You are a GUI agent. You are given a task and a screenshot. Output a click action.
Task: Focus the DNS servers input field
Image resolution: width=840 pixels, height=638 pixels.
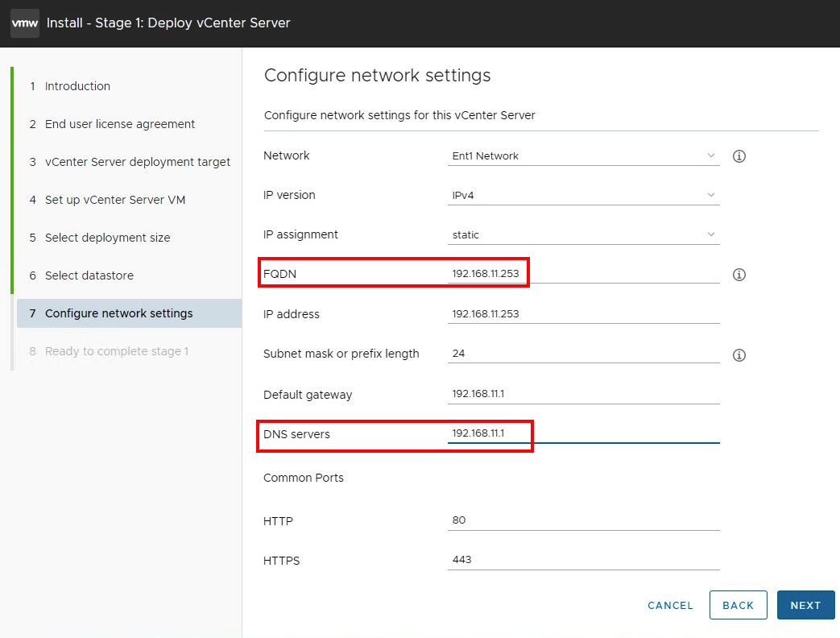coord(583,433)
